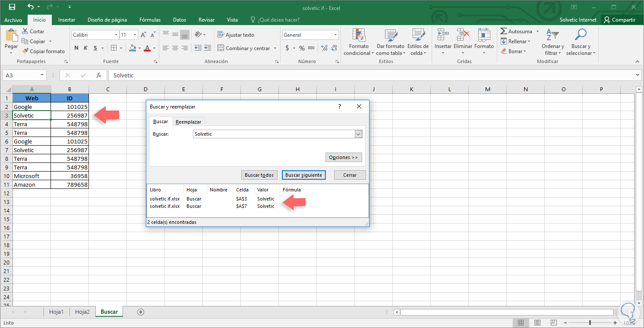Add new sheet with plus icon

140,312
